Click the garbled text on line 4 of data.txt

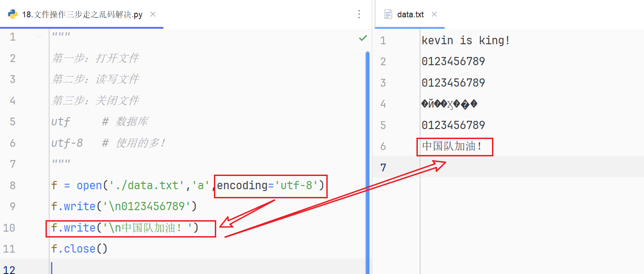coord(450,104)
